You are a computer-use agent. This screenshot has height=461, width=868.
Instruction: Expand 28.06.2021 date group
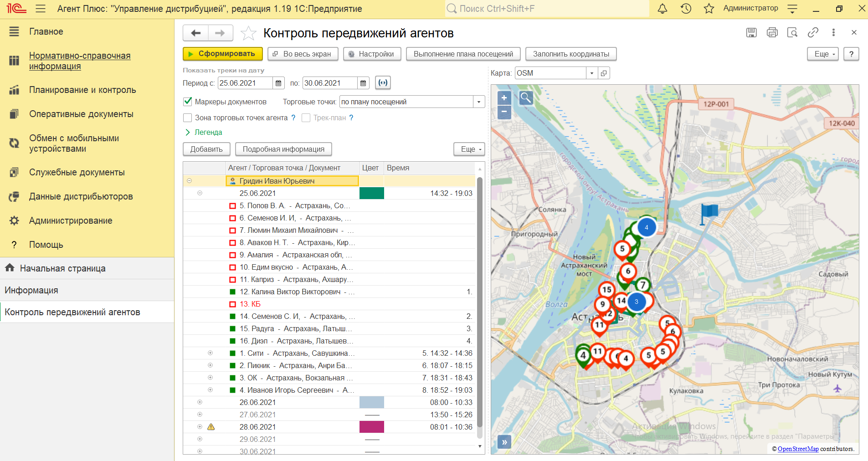pyautogui.click(x=200, y=427)
